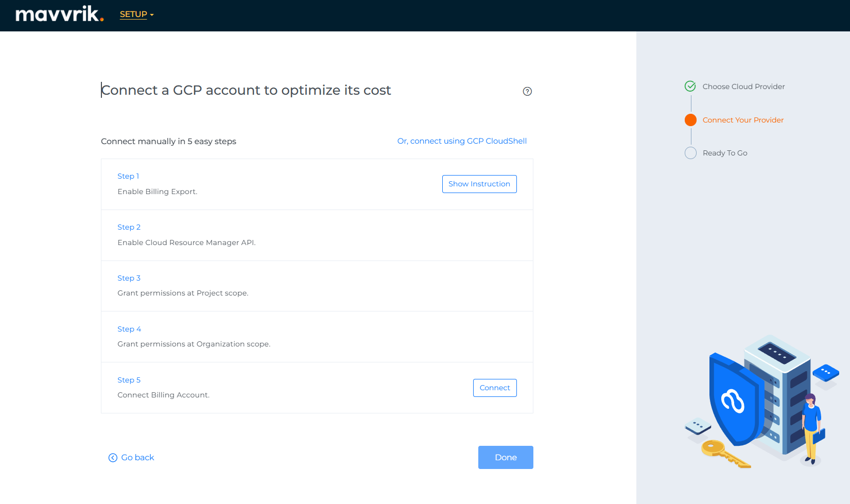Image resolution: width=850 pixels, height=504 pixels.
Task: Click the Go back arrow icon
Action: (x=113, y=458)
